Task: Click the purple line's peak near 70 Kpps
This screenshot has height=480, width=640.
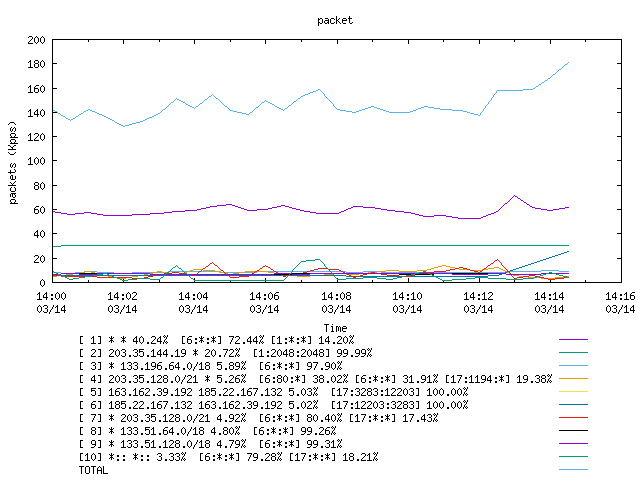Action: [x=515, y=196]
